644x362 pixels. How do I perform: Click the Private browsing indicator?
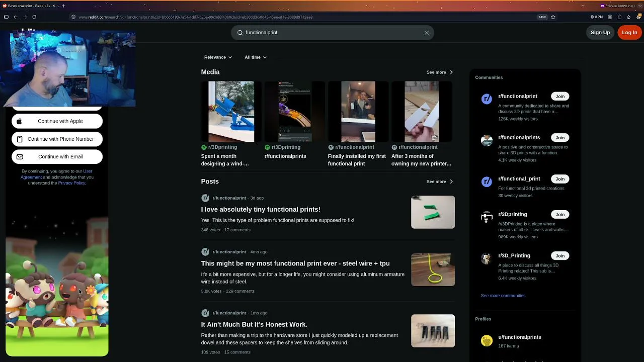[617, 6]
